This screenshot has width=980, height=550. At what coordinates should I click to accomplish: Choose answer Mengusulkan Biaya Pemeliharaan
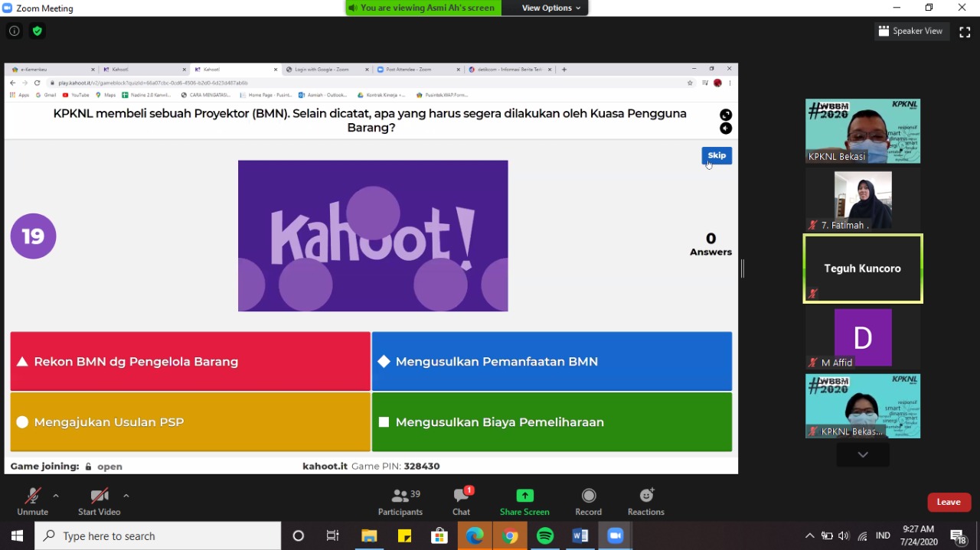point(552,421)
